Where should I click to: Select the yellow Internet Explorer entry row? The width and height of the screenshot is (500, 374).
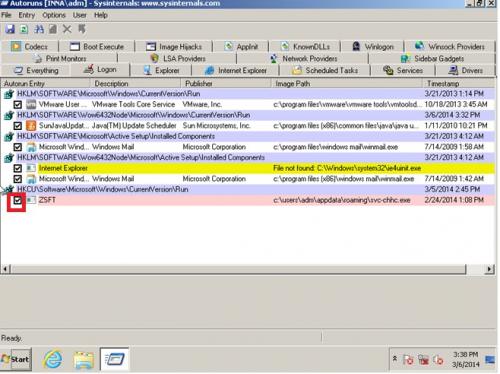pos(248,168)
